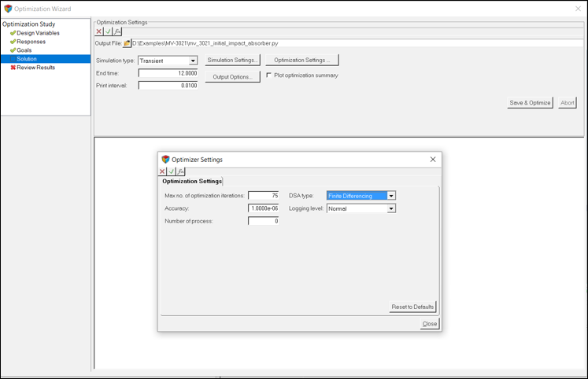Click Reset to Defaults
Image resolution: width=588 pixels, height=379 pixels.
pyautogui.click(x=412, y=307)
